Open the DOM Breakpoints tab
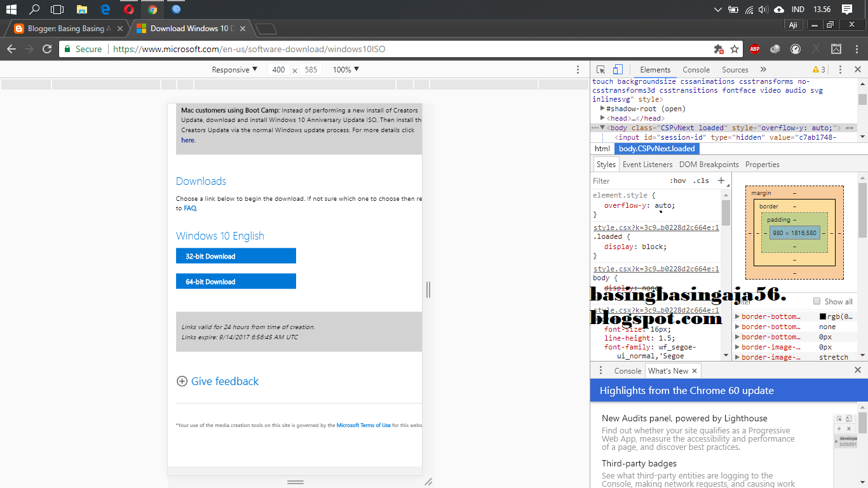This screenshot has height=488, width=868. [x=709, y=165]
